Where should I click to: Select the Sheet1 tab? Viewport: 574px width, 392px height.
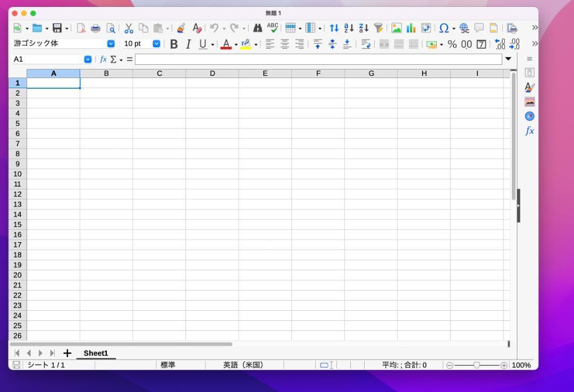coord(96,353)
